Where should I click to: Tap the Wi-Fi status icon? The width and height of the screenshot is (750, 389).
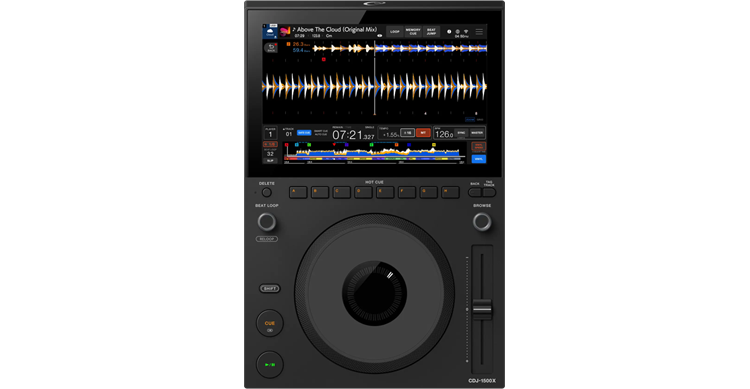466,32
